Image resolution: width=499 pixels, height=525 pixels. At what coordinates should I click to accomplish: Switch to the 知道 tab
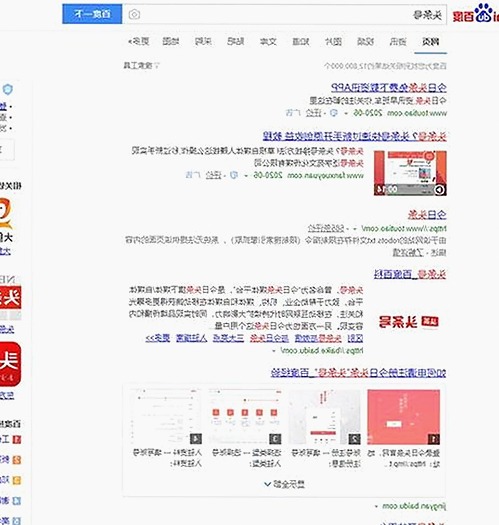301,42
